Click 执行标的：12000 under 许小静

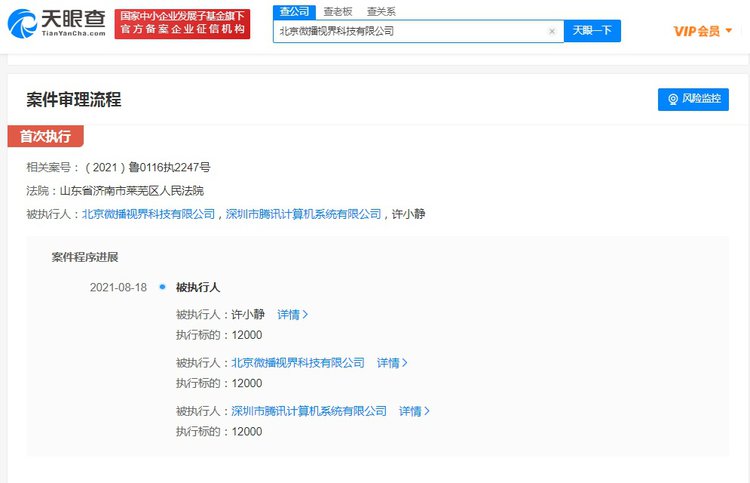click(219, 335)
